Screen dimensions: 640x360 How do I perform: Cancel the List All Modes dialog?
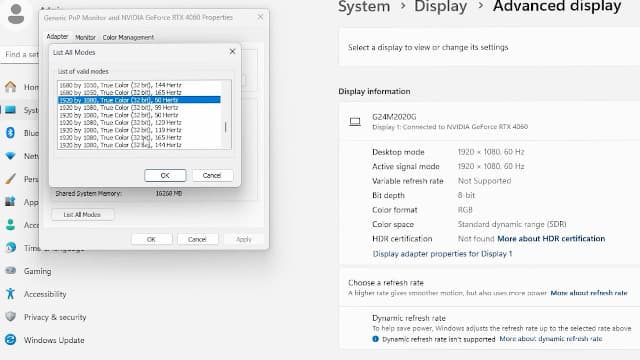click(x=212, y=176)
